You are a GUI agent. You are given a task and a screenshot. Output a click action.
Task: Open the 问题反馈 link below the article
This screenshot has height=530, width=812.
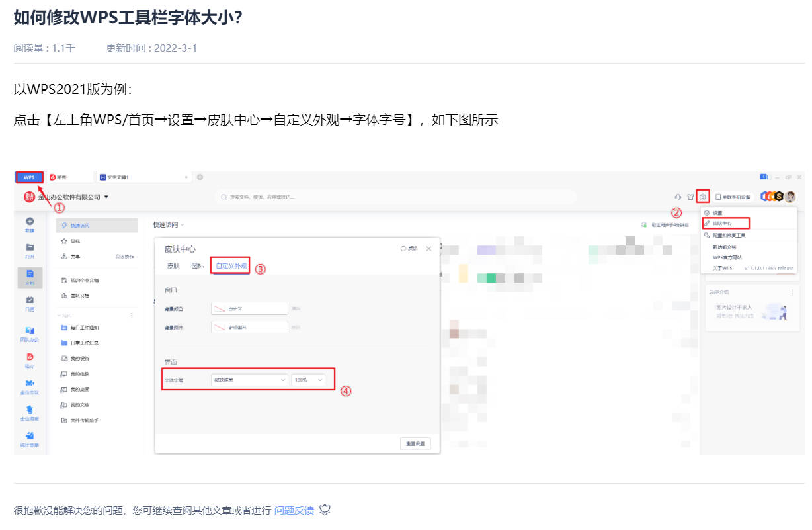point(294,510)
